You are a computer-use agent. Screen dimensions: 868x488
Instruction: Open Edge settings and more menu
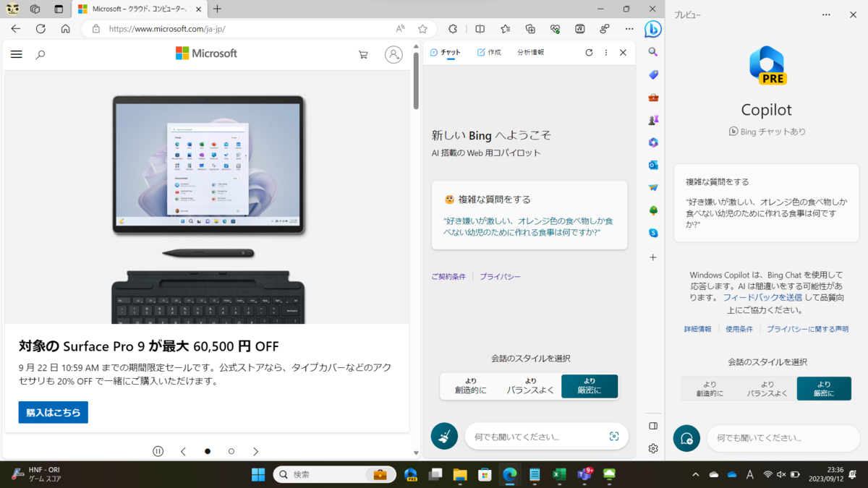pyautogui.click(x=629, y=29)
